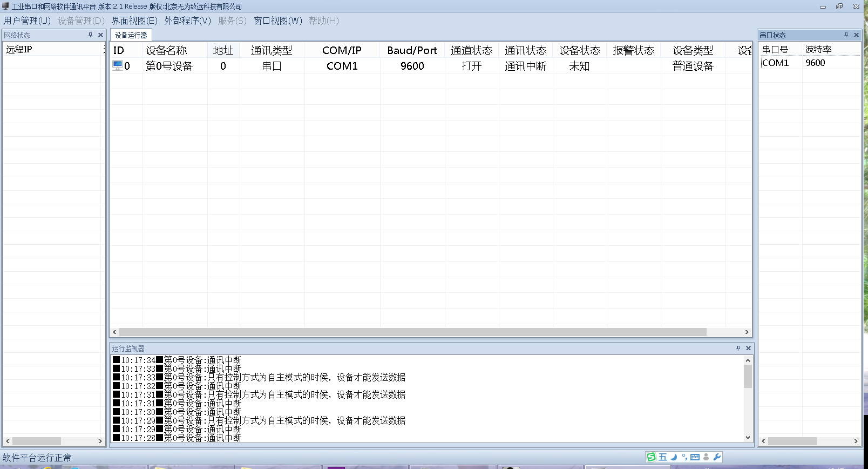Click the device table scroll right arrow
Viewport: 868px width, 469px height.
(747, 332)
